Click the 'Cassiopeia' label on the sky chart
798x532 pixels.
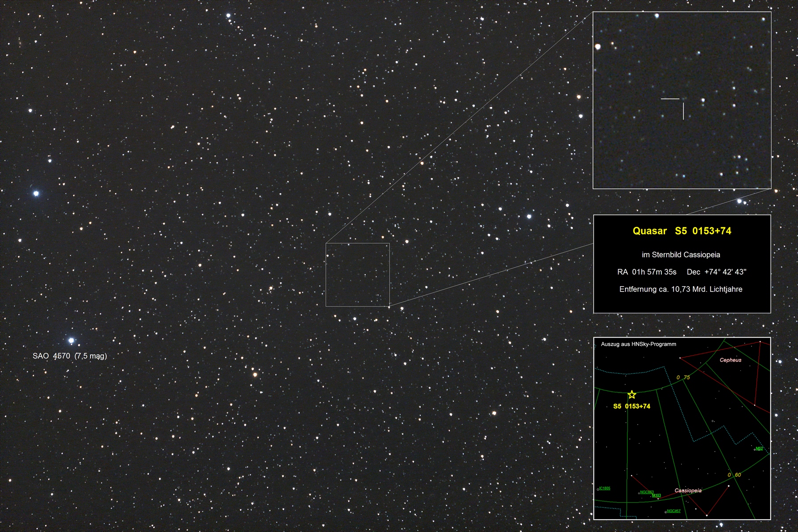click(688, 490)
